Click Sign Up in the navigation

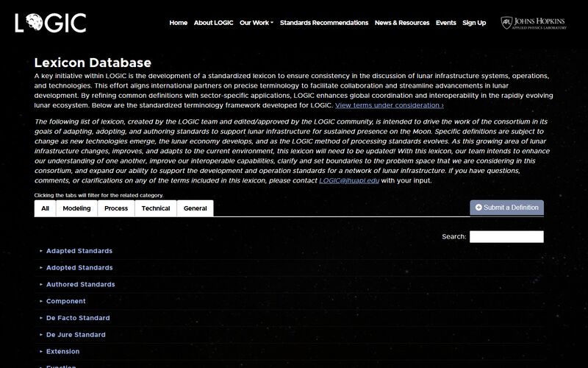[474, 23]
